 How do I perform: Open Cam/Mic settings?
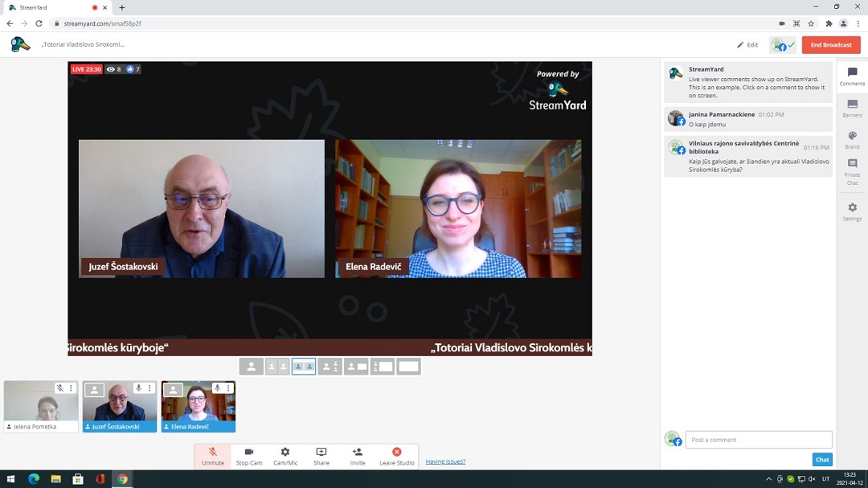(x=285, y=456)
